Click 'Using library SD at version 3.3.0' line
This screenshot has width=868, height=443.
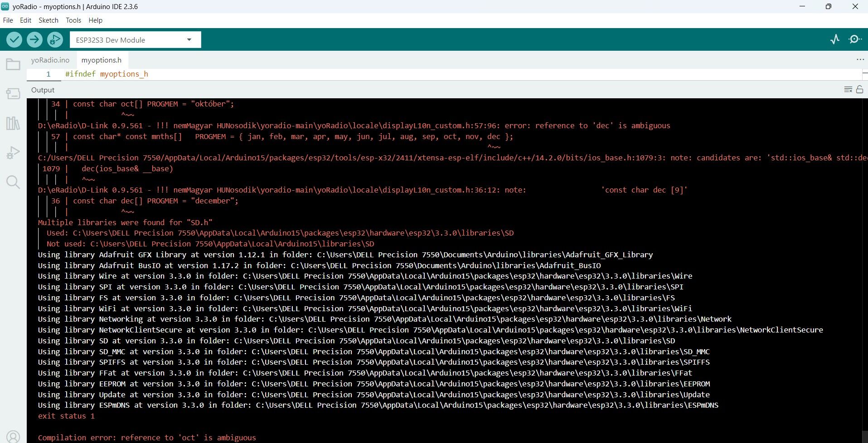tap(356, 341)
